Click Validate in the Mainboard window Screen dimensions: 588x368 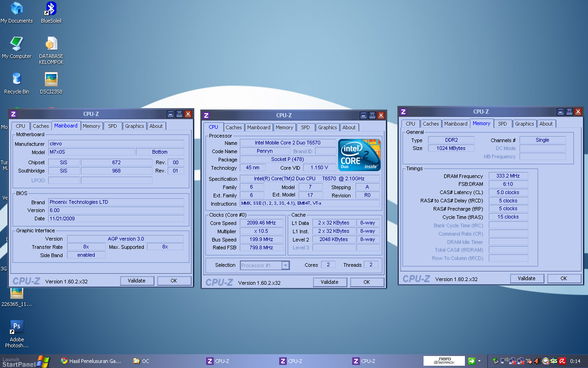(x=137, y=281)
